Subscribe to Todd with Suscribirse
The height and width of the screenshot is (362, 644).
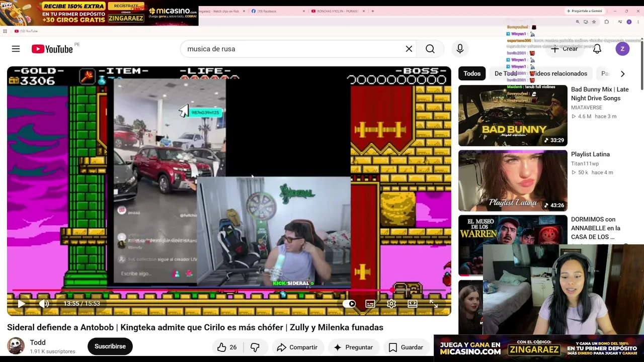coord(110,346)
